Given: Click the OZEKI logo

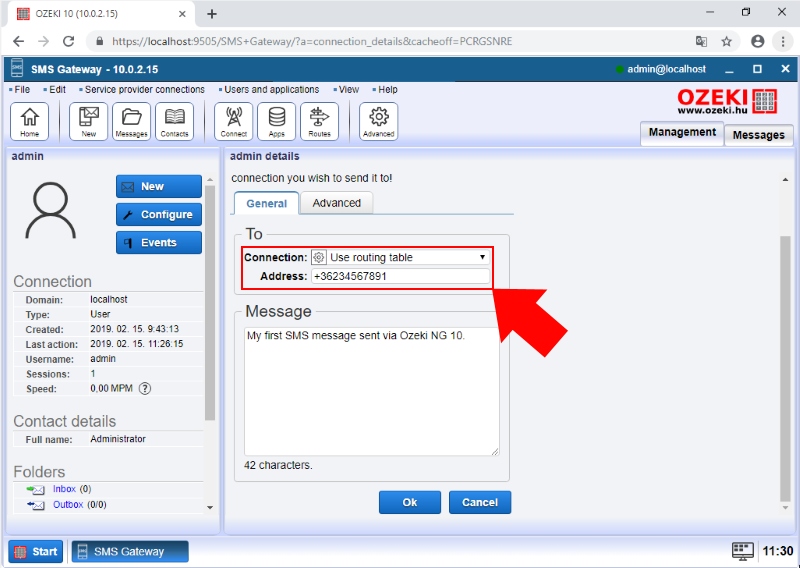Looking at the screenshot, I should click(x=728, y=101).
